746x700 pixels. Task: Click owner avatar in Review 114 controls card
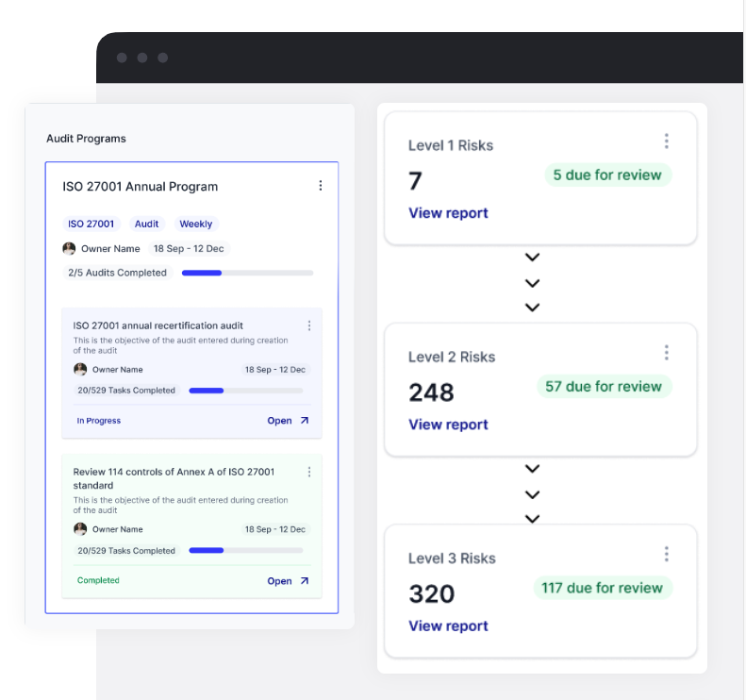pyautogui.click(x=80, y=528)
